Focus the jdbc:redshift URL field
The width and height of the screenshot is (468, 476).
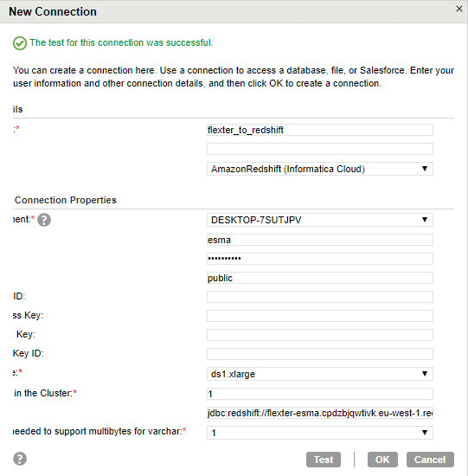click(320, 413)
